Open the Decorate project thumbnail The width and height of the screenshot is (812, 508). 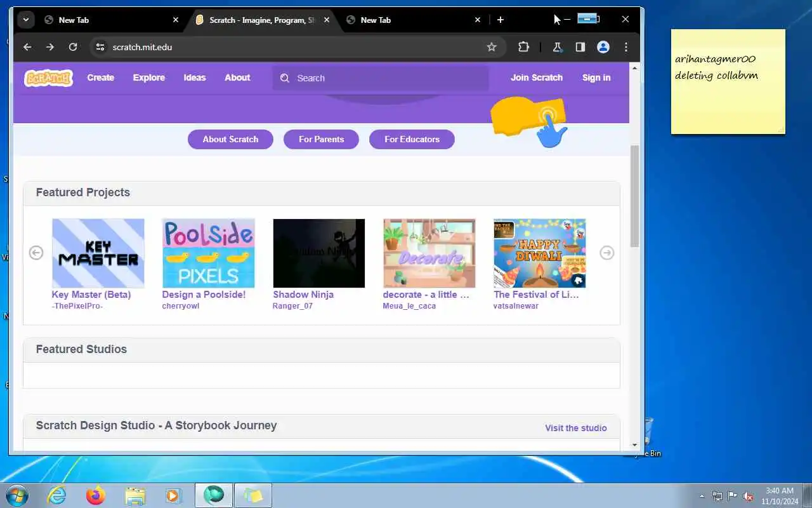[x=429, y=253]
